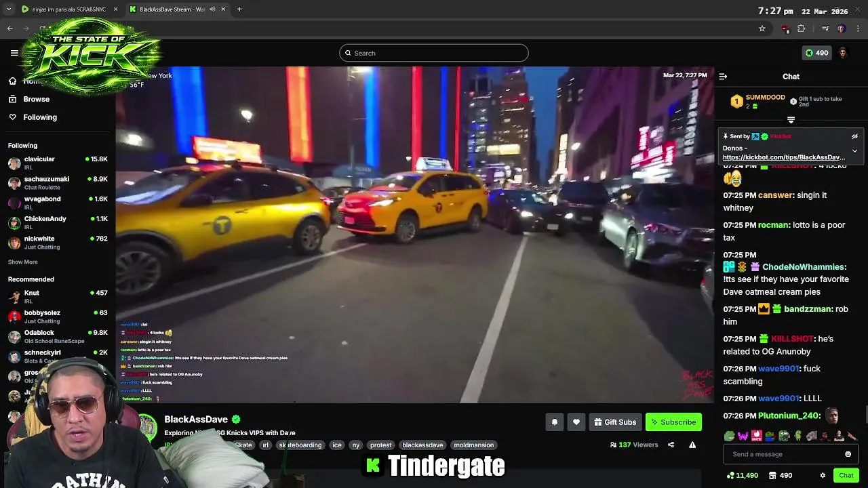The width and height of the screenshot is (868, 488).
Task: Collapse the chat panel arrow icon
Action: [723, 77]
